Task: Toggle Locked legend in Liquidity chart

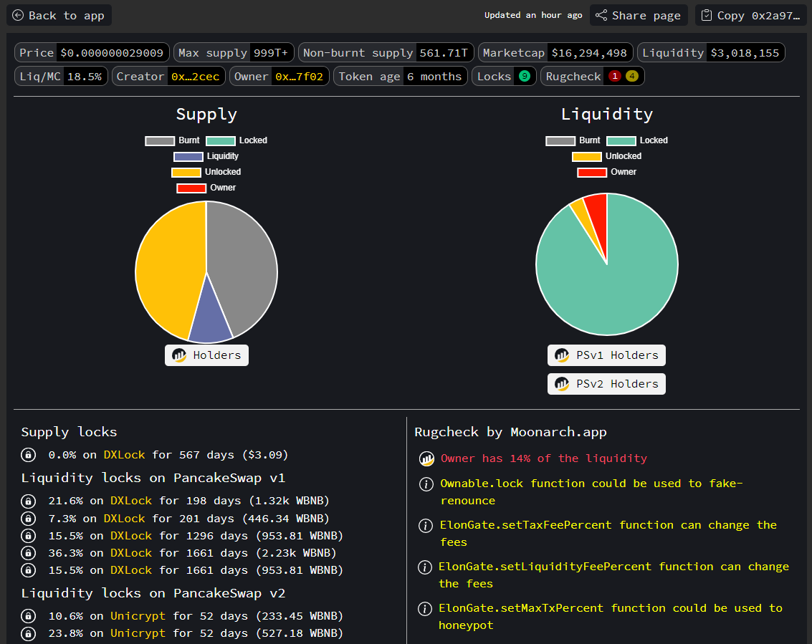Action: (637, 141)
